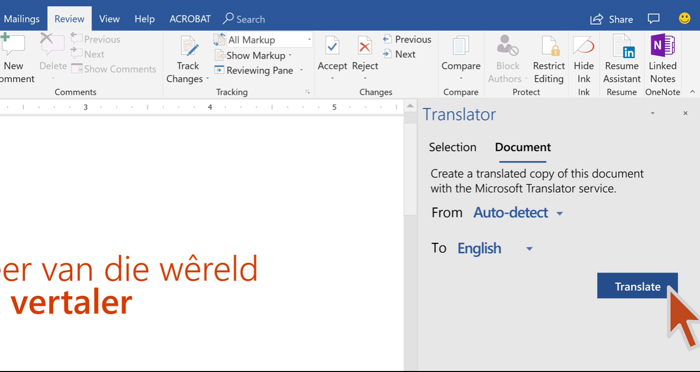This screenshot has width=700, height=372.
Task: Jump to Previous change
Action: [x=407, y=39]
